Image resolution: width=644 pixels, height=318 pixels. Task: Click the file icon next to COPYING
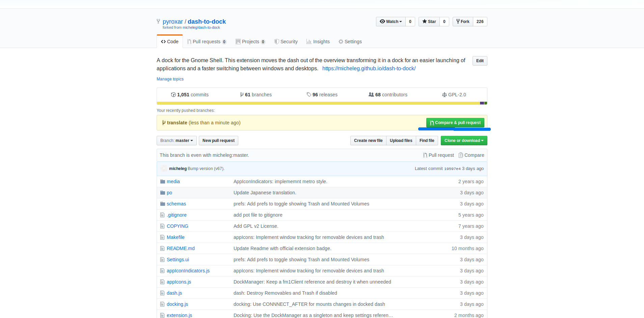162,226
